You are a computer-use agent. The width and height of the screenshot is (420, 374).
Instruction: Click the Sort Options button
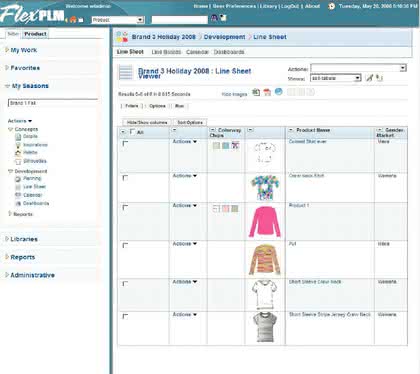click(190, 123)
